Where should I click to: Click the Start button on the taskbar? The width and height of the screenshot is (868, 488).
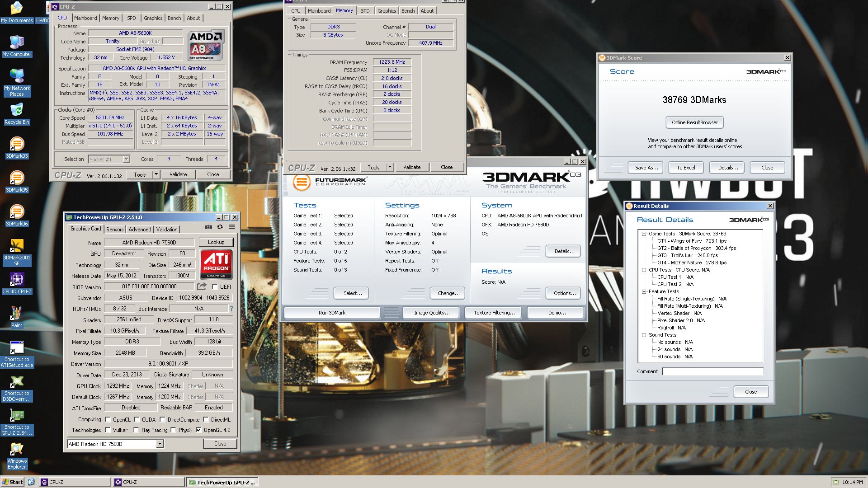coord(13,482)
